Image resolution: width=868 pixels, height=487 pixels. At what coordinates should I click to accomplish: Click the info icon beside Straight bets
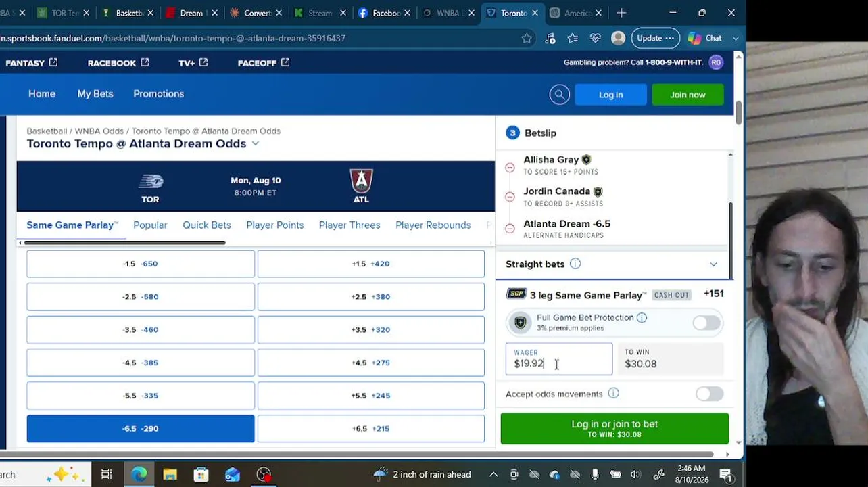[575, 264]
